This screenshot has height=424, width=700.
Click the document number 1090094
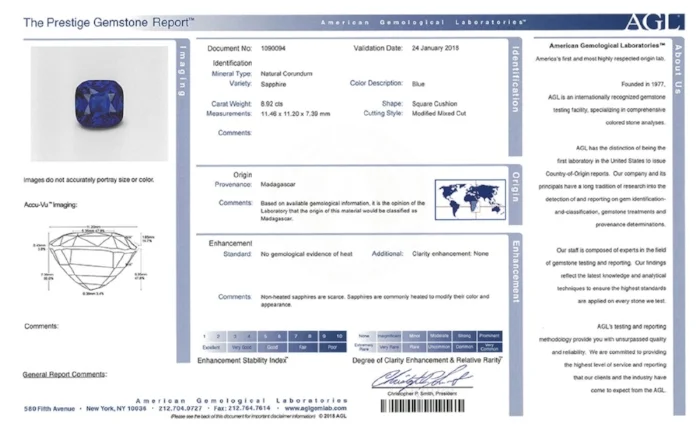click(x=273, y=48)
